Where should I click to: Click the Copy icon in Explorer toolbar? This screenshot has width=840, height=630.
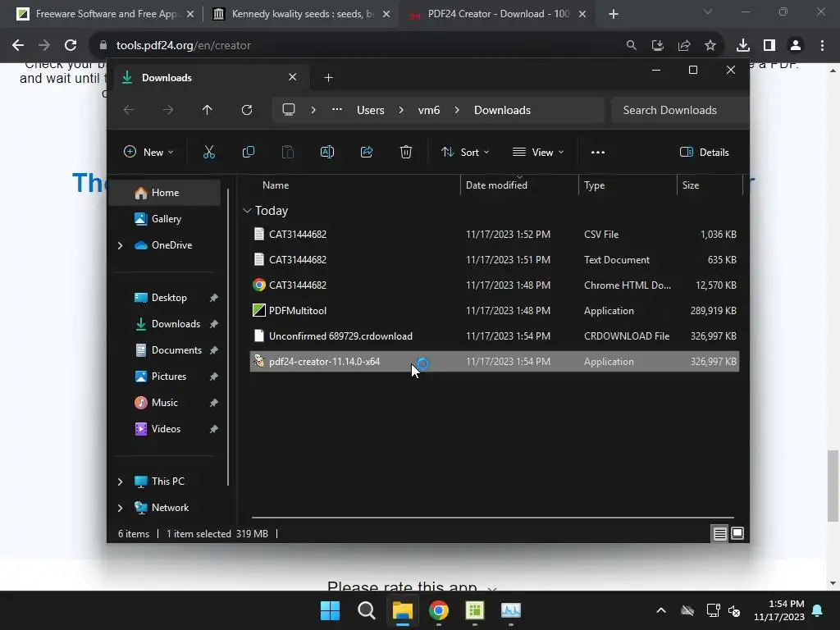(248, 152)
